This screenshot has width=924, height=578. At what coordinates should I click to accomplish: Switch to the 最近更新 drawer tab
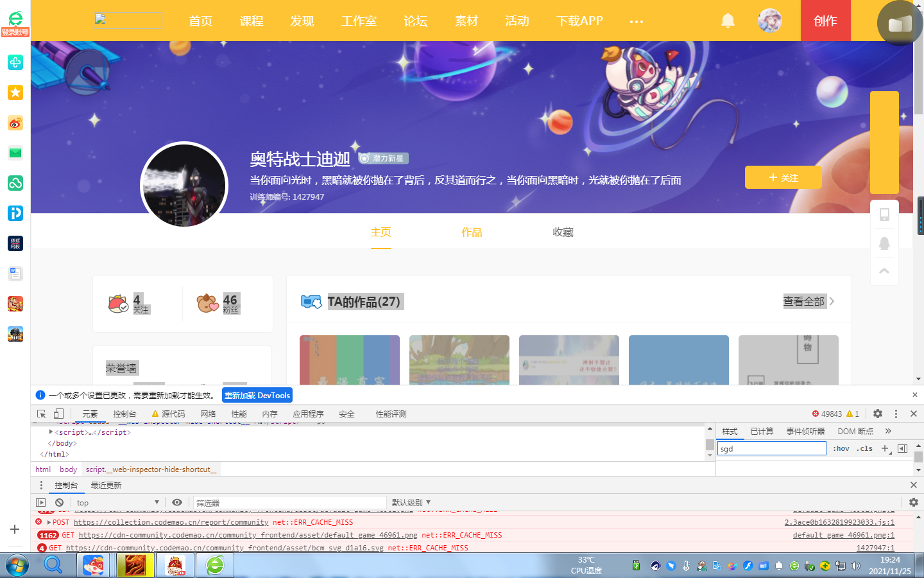coord(106,485)
